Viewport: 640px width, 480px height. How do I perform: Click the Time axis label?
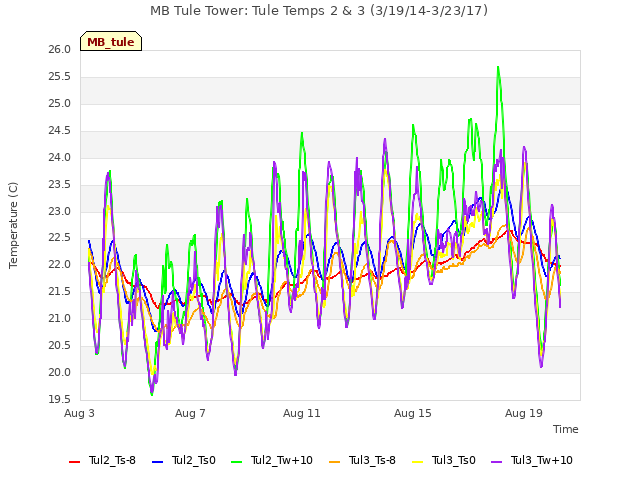pyautogui.click(x=566, y=429)
